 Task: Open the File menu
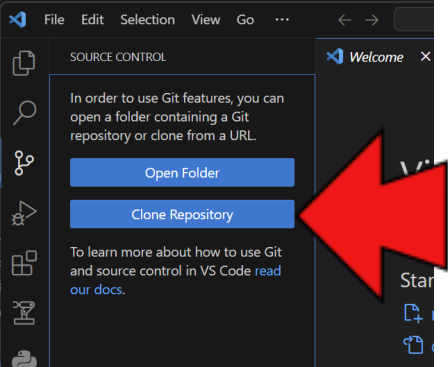pyautogui.click(x=54, y=20)
